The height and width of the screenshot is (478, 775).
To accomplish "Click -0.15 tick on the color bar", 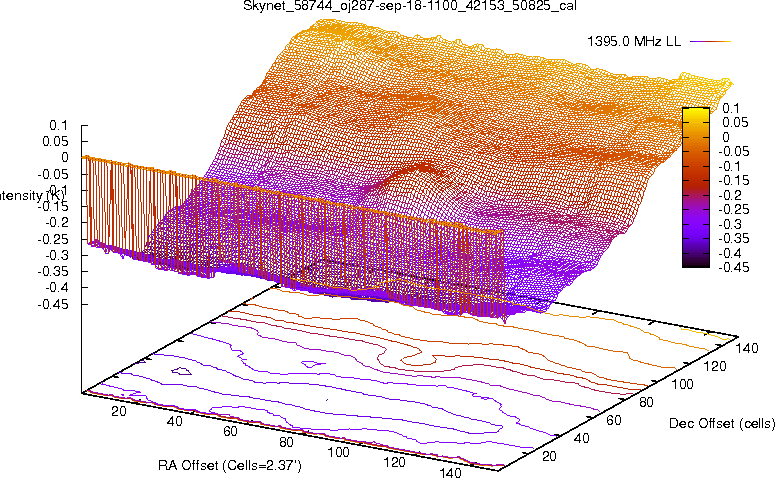I will [x=733, y=180].
